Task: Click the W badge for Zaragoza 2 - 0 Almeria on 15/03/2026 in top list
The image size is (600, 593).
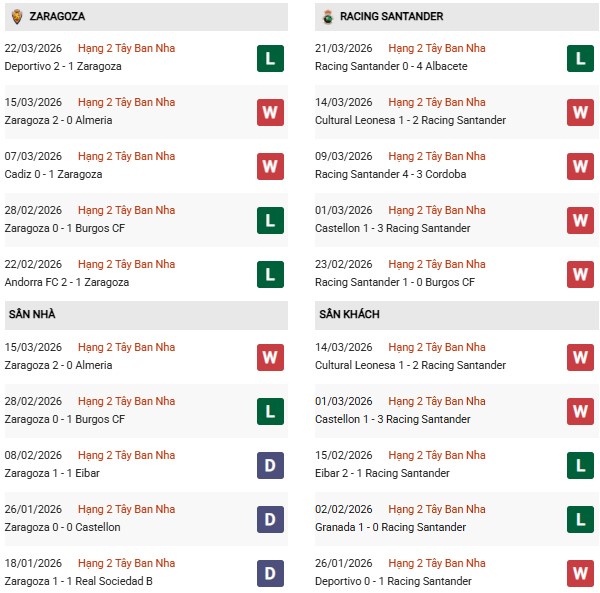Action: coord(269,112)
